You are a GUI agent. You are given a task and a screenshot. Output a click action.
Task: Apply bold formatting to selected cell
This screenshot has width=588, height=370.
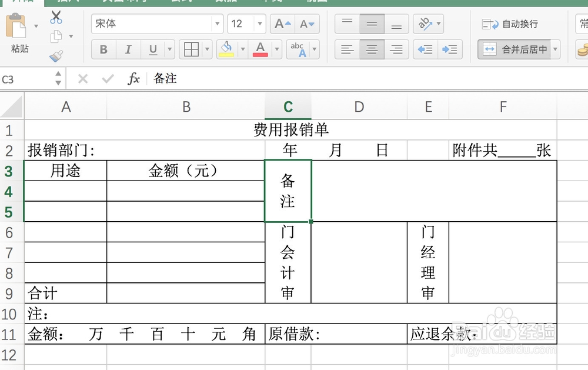click(x=103, y=49)
